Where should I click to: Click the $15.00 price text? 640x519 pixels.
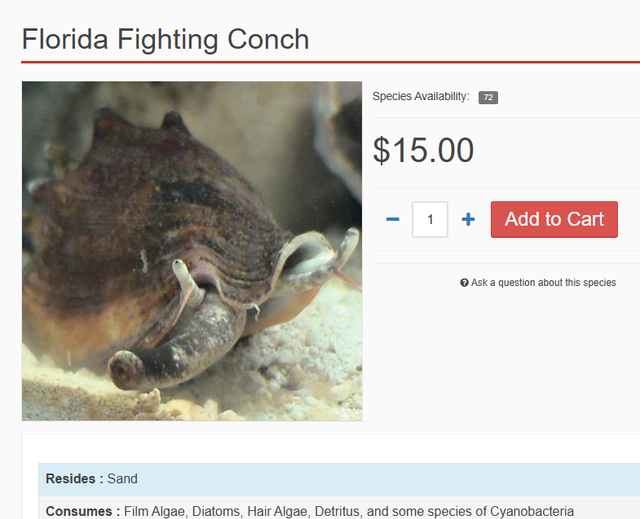pos(423,150)
